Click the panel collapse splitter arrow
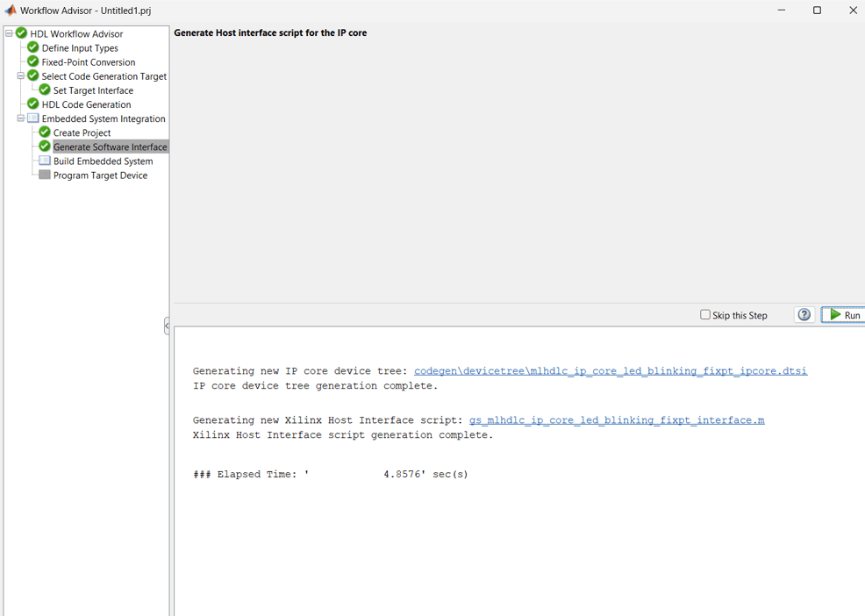This screenshot has height=616, width=865. (166, 326)
